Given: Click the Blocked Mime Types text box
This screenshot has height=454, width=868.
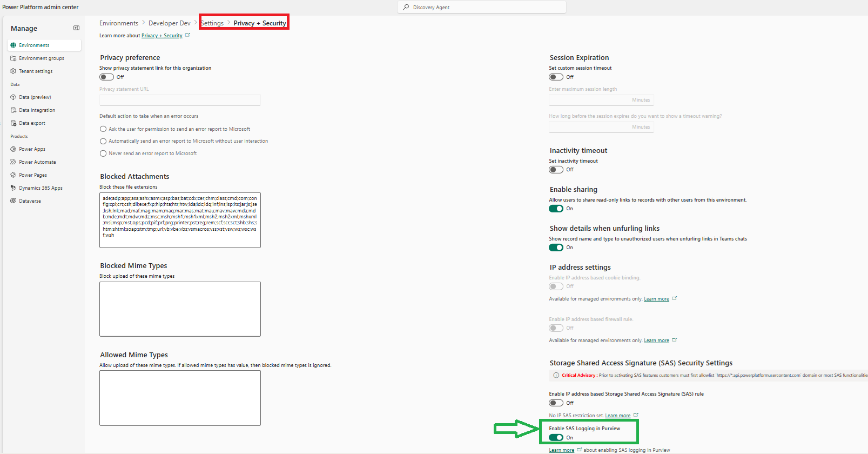Looking at the screenshot, I should pyautogui.click(x=180, y=309).
